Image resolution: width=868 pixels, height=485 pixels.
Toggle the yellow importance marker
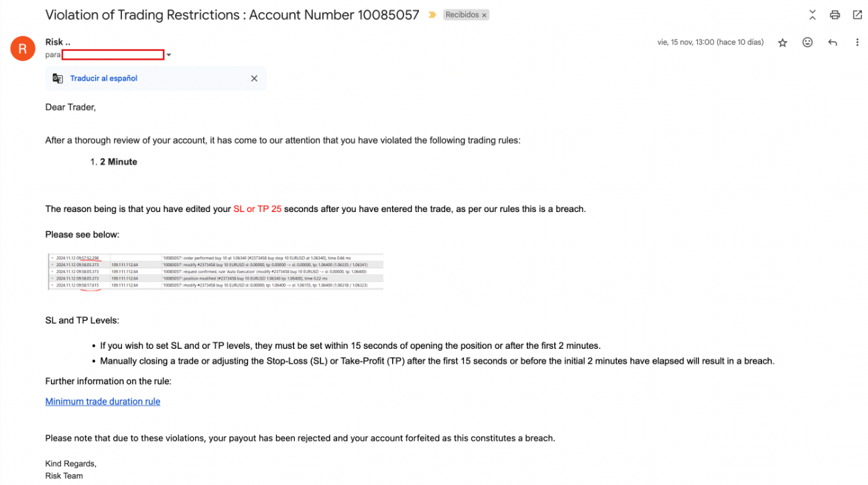pos(432,15)
